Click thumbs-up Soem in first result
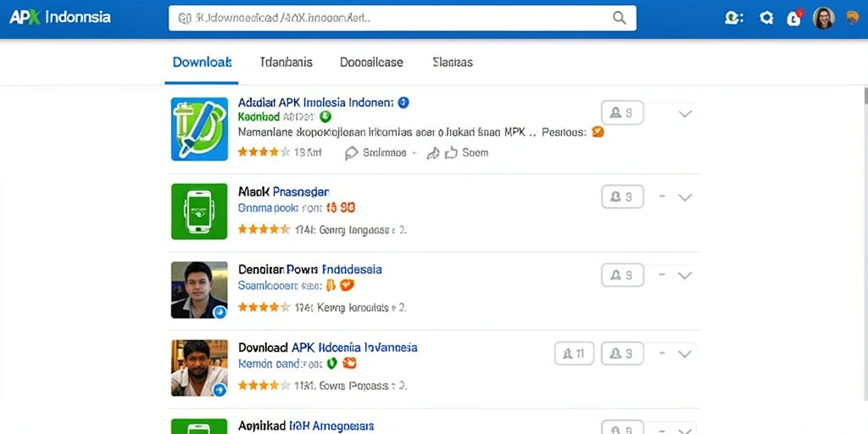Viewport: 868px width, 434px height. point(467,153)
